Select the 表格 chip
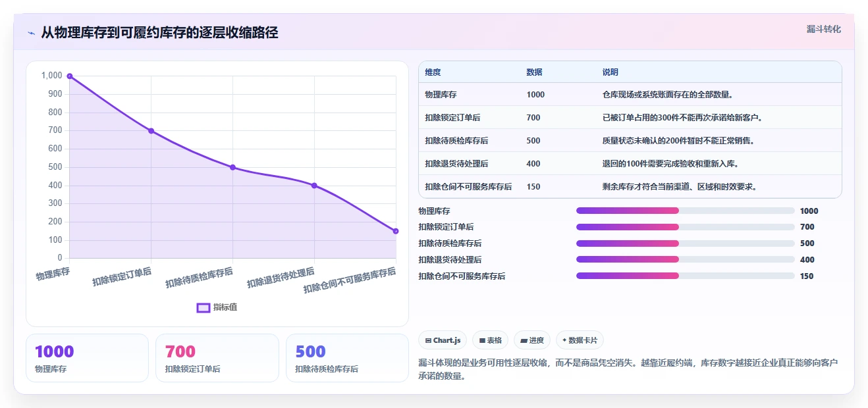The height and width of the screenshot is (408, 868). click(490, 340)
